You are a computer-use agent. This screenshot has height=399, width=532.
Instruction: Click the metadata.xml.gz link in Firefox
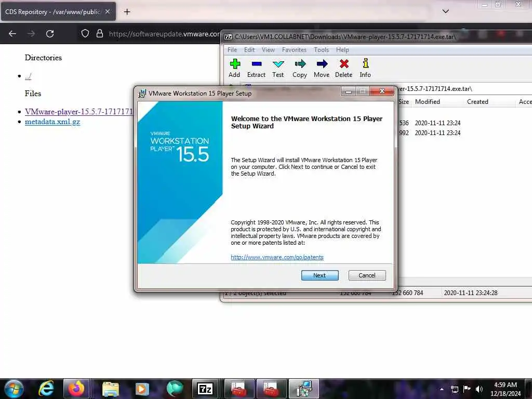52,122
